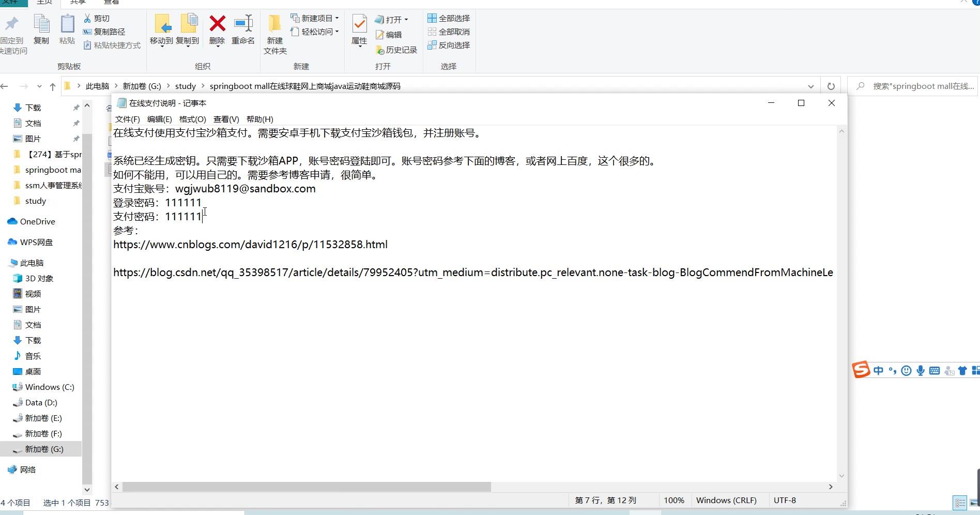The width and height of the screenshot is (980, 515).
Task: Click Select all (全部选择)
Action: [449, 18]
